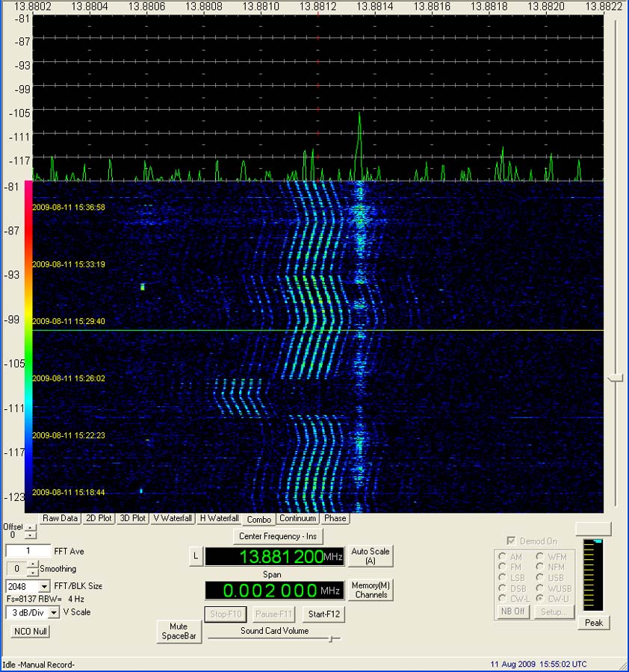
Task: Click the NCO Null button
Action: pyautogui.click(x=31, y=631)
